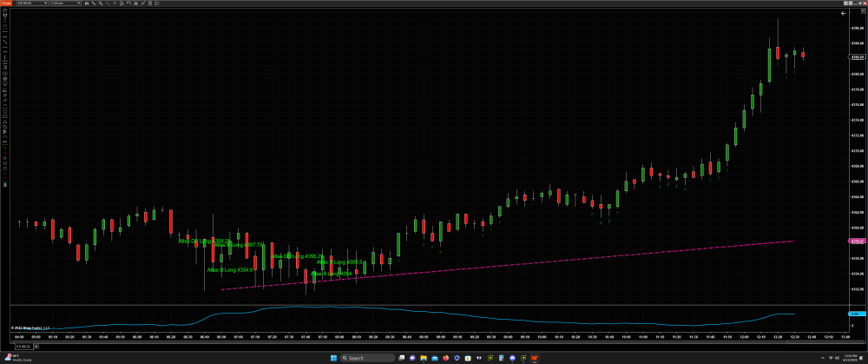Viewport: 868px width, 364px height.
Task: Click the magenta price marker on price axis
Action: (x=854, y=241)
